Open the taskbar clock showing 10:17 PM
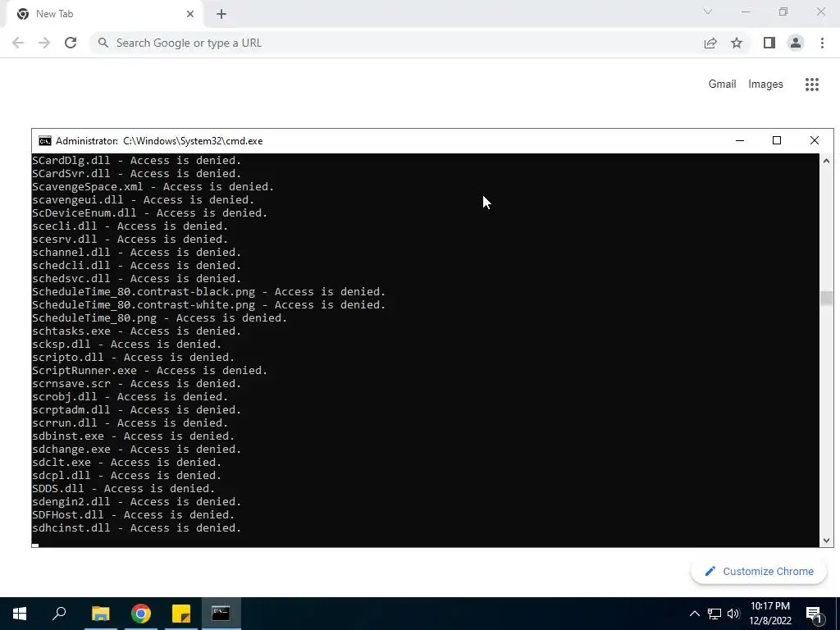 pyautogui.click(x=770, y=614)
